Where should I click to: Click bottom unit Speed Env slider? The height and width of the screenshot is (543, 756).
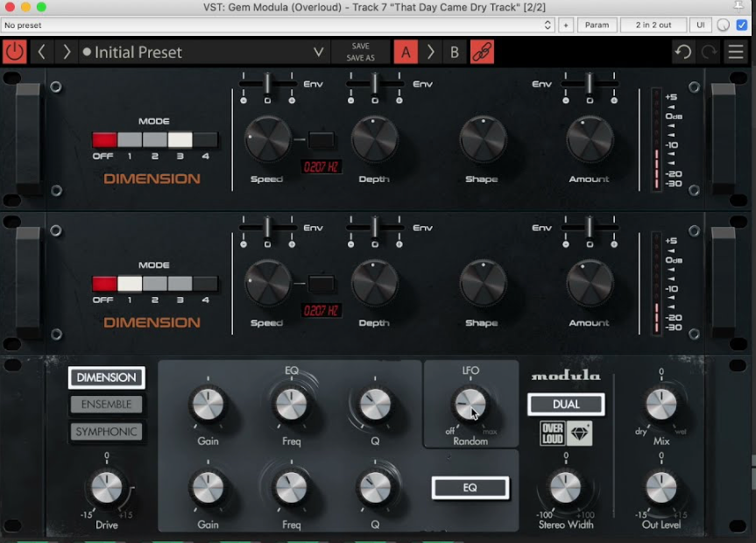point(267,228)
